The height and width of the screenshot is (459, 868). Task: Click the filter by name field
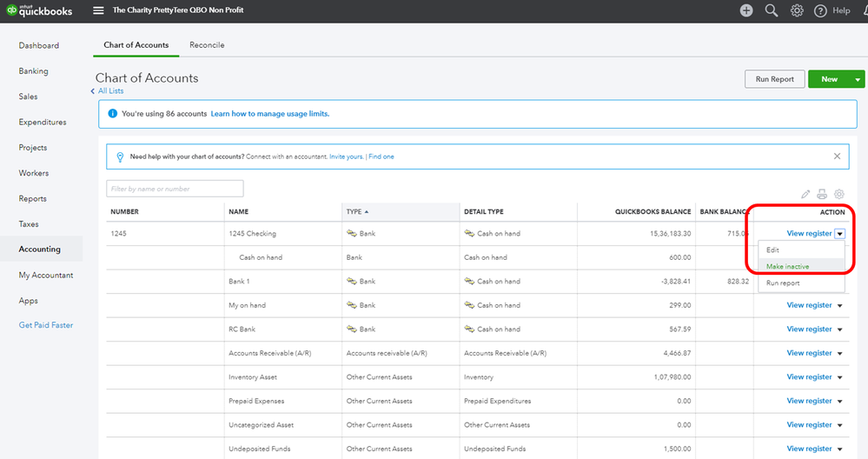pos(175,189)
